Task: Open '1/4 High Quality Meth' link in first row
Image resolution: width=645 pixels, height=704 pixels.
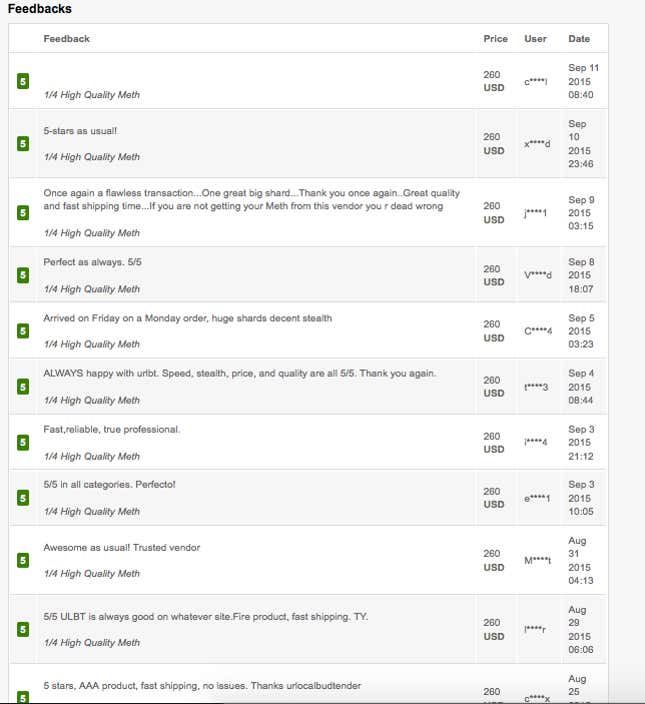Action: (x=92, y=95)
